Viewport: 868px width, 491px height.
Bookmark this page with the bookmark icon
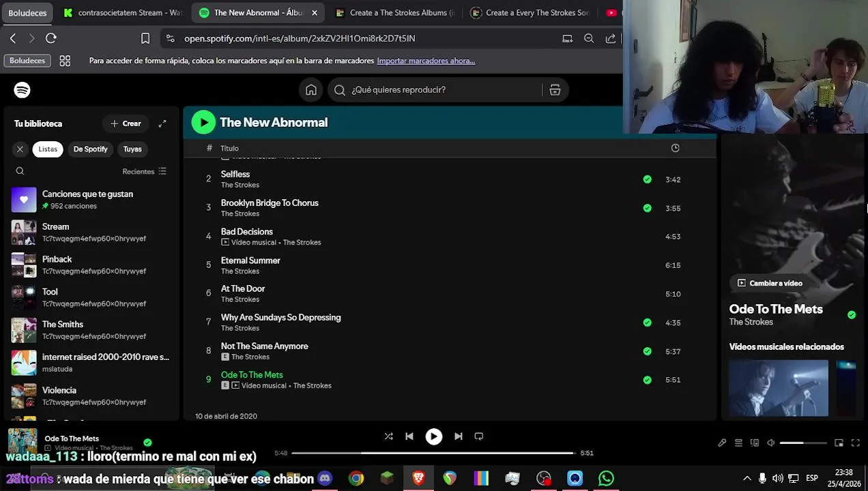point(145,38)
